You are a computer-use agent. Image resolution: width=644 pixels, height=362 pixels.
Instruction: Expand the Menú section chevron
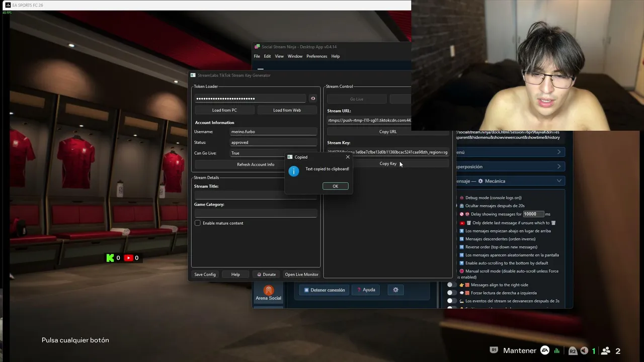click(x=559, y=152)
